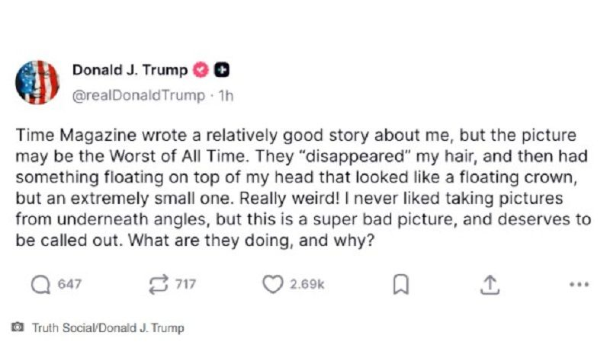Click the 647 replies count
This screenshot has height=364, width=610.
(69, 285)
